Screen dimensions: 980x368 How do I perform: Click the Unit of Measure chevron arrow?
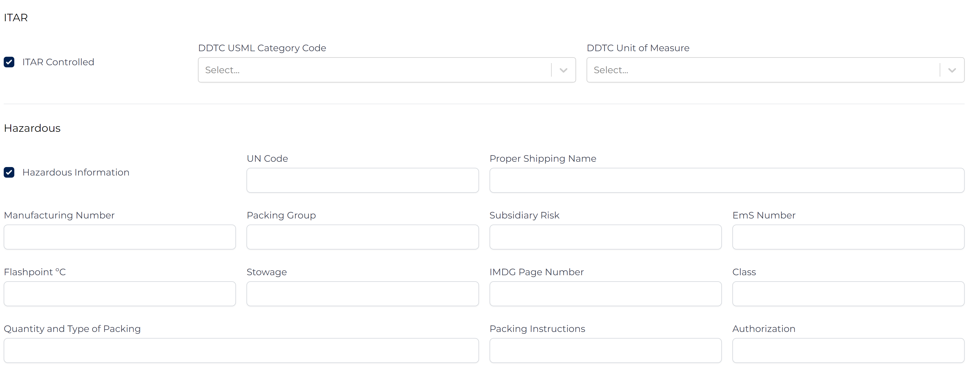952,70
